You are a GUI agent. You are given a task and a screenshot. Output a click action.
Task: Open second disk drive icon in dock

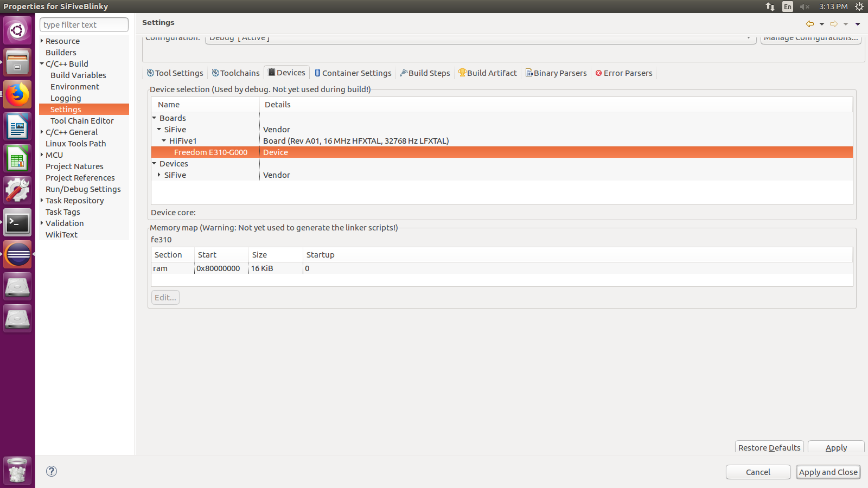tap(17, 318)
